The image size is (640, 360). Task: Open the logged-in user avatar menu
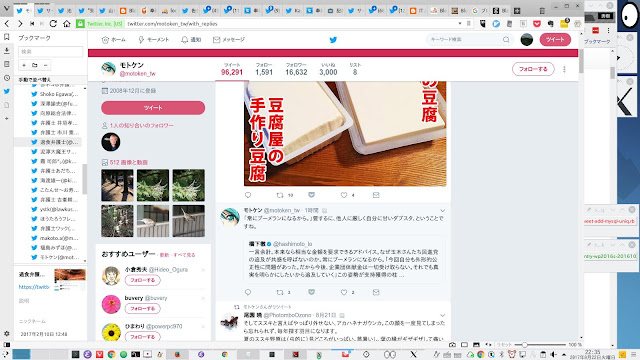click(527, 40)
